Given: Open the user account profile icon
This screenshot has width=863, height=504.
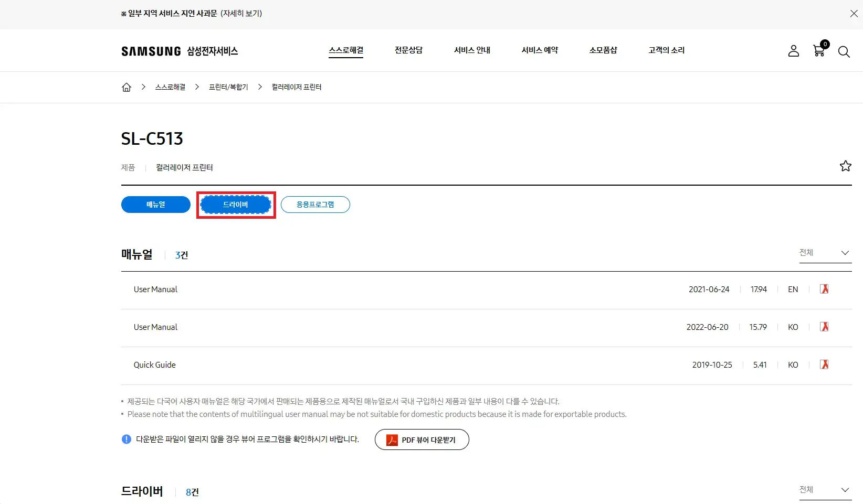Looking at the screenshot, I should tap(793, 51).
